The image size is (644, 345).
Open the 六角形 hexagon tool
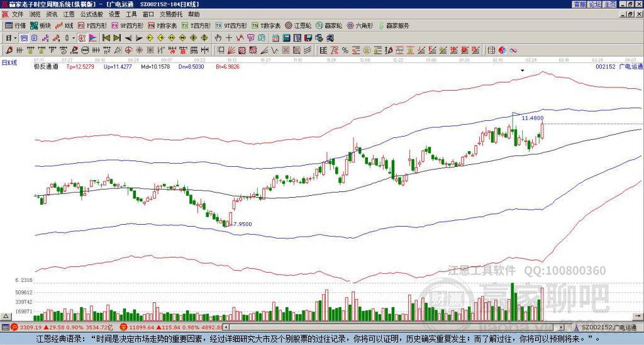(x=360, y=26)
